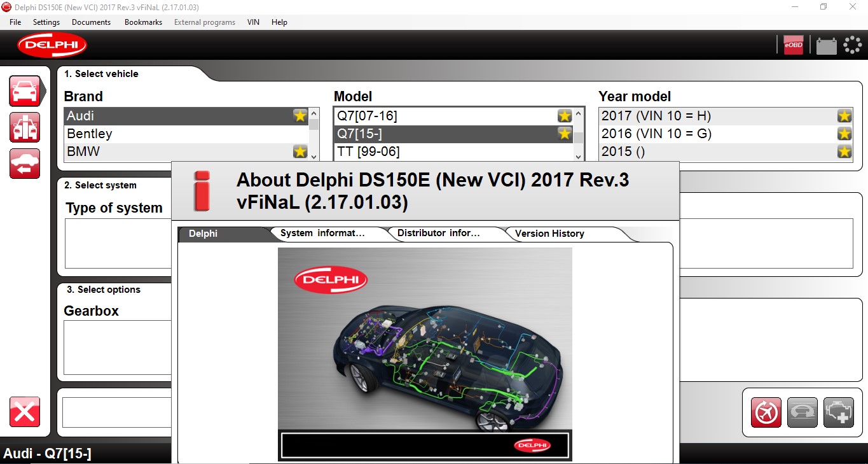Click down arrow of Brand list scrollbar

pyautogui.click(x=314, y=155)
